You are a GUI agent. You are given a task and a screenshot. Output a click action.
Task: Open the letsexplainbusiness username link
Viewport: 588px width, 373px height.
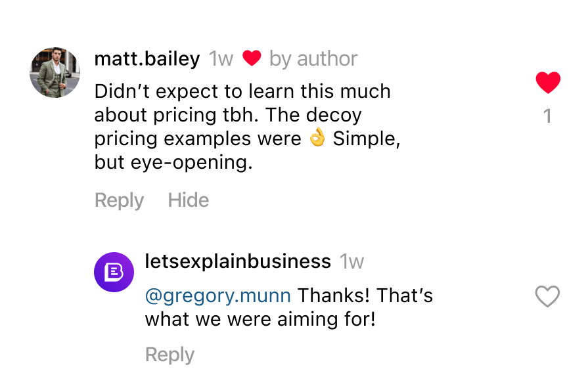237,261
